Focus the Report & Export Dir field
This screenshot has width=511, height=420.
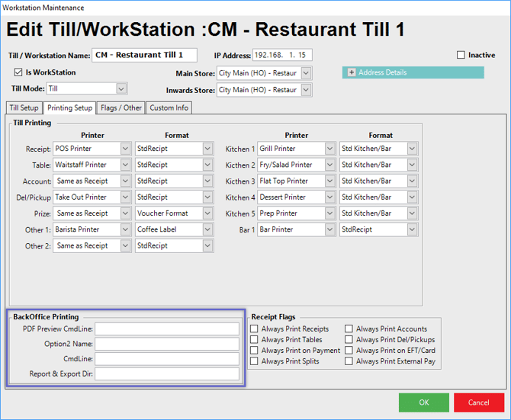click(166, 374)
